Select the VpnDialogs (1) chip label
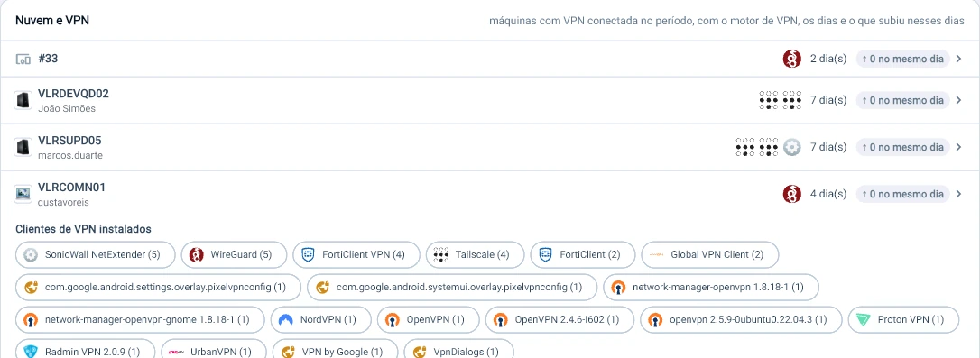 pos(467,353)
